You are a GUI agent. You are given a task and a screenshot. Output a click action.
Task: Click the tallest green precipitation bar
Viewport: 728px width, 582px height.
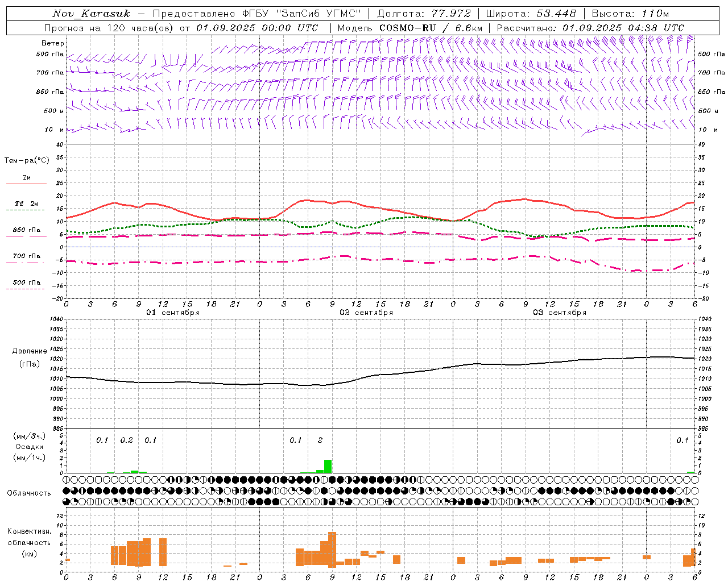click(328, 466)
